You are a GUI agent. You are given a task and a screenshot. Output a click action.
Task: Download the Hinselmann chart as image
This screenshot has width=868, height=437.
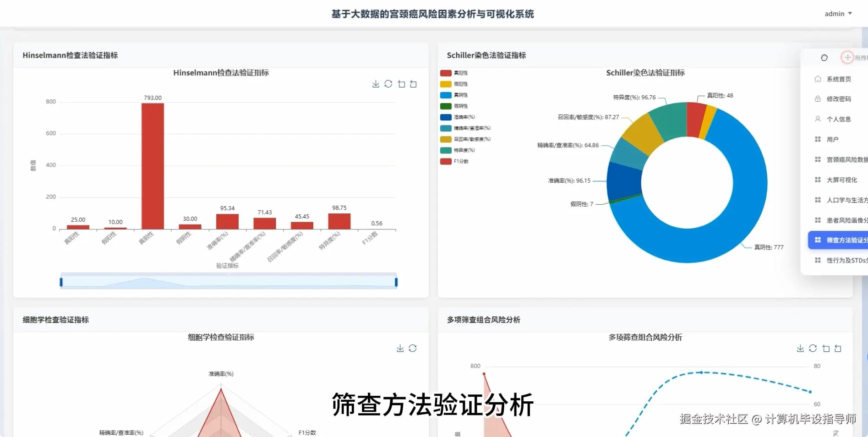point(376,84)
